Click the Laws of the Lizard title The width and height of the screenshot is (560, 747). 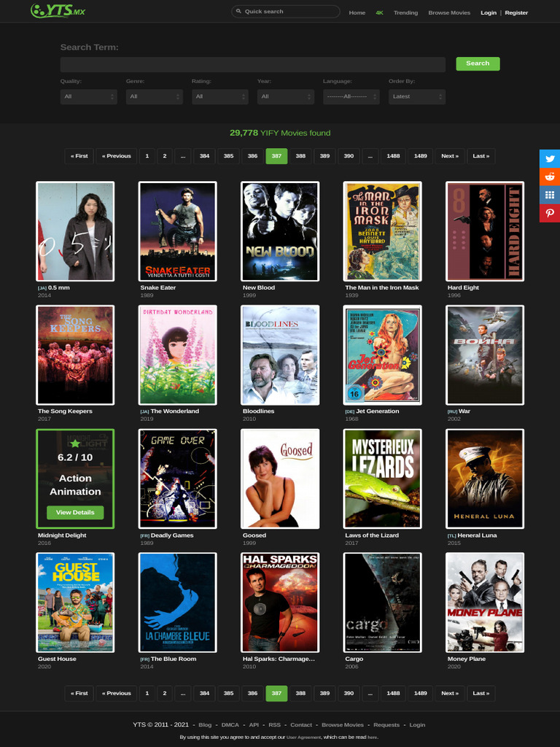click(371, 535)
